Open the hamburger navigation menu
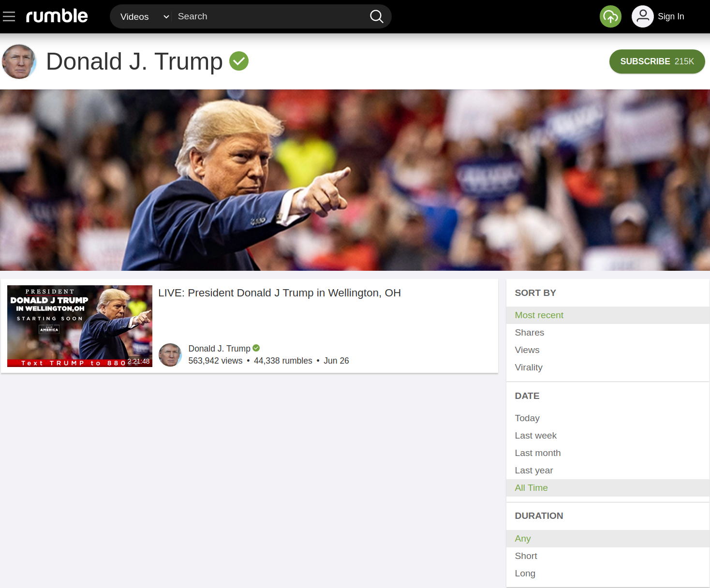This screenshot has height=588, width=710. point(9,16)
